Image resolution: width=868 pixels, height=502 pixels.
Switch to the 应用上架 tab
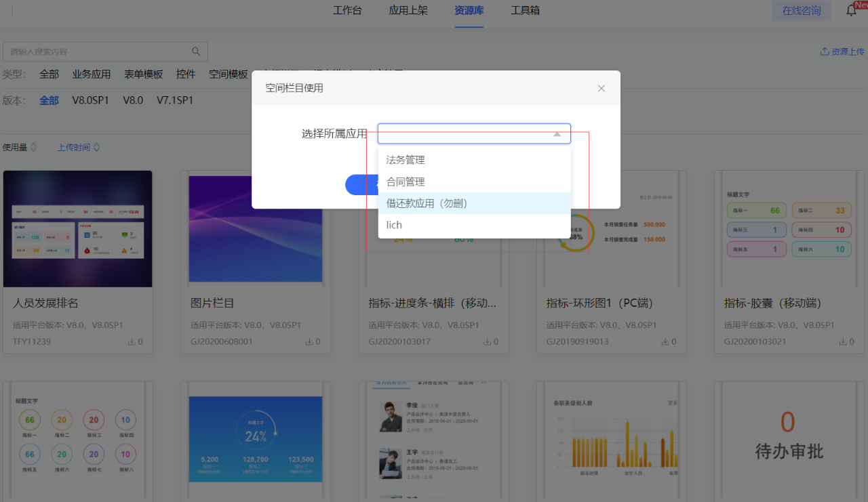(x=408, y=11)
